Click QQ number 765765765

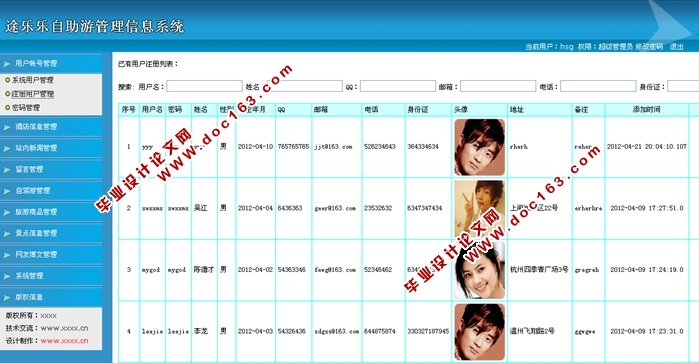[x=293, y=147]
